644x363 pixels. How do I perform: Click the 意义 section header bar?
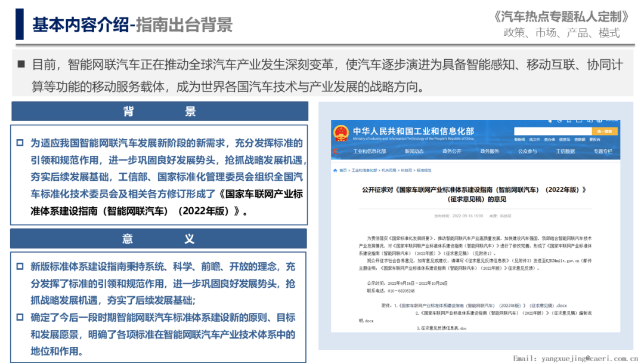[x=159, y=239]
